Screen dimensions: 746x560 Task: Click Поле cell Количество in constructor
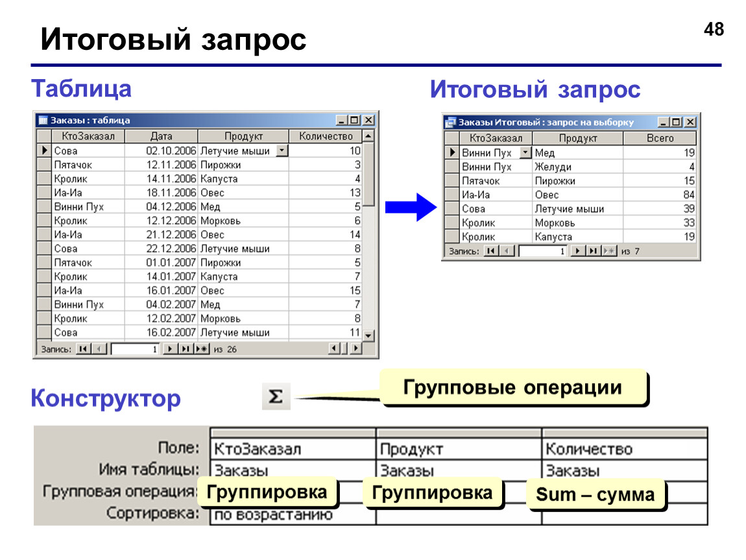point(625,449)
